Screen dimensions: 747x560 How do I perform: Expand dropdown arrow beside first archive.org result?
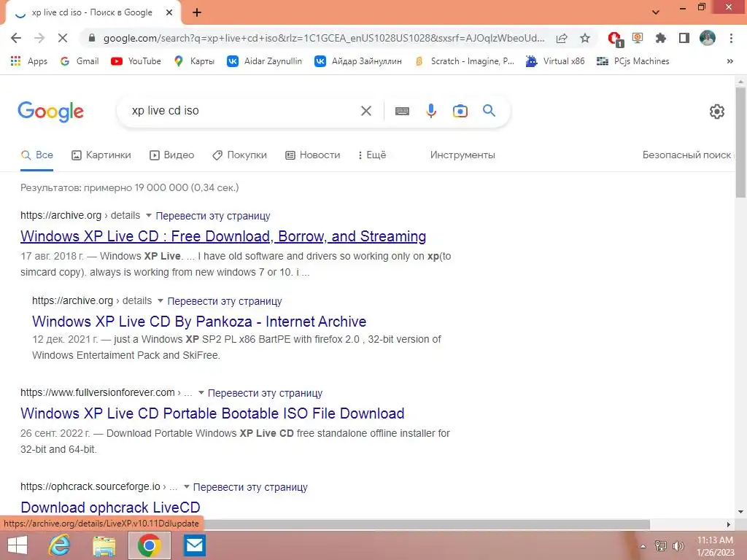[x=149, y=215]
